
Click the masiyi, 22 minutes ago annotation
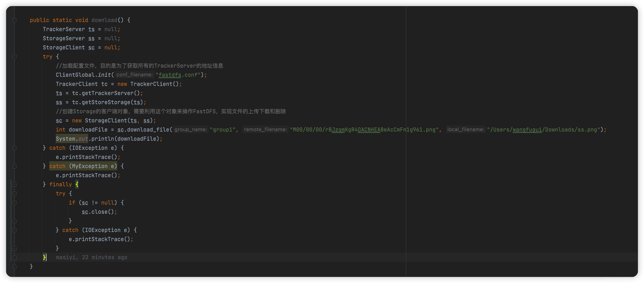pos(92,257)
